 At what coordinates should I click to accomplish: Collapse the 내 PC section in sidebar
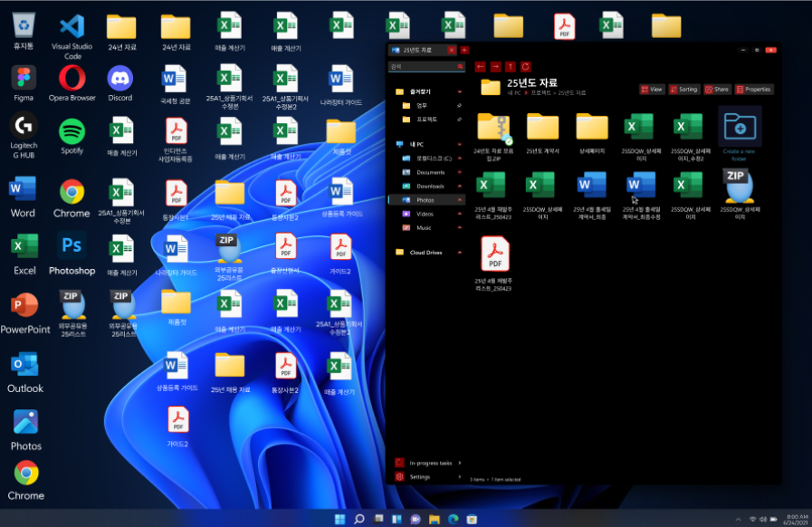point(459,145)
